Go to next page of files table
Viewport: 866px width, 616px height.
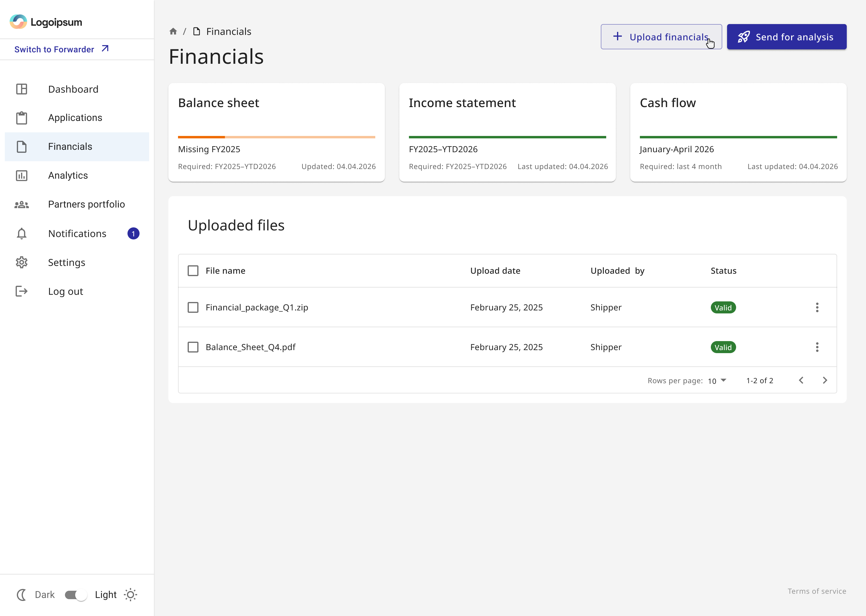click(825, 380)
